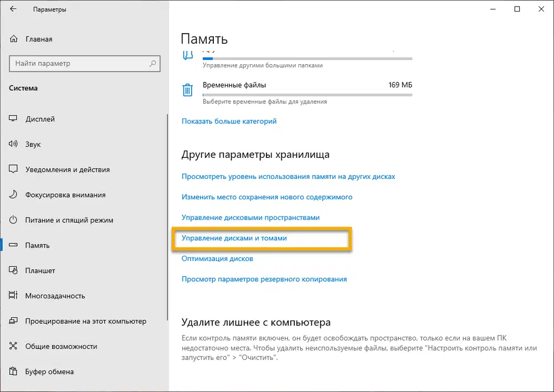Image resolution: width=554 pixels, height=392 pixels.
Task: Click the Multitasking icon
Action: pos(14,296)
